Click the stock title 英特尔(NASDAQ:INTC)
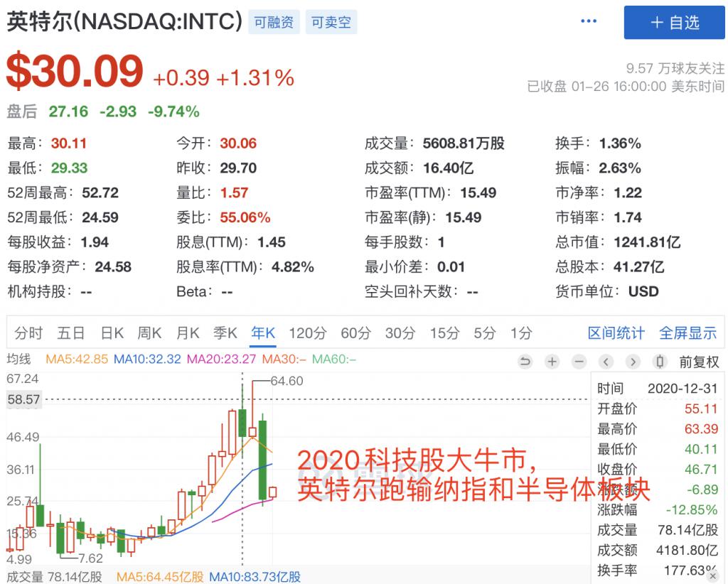 (x=124, y=21)
